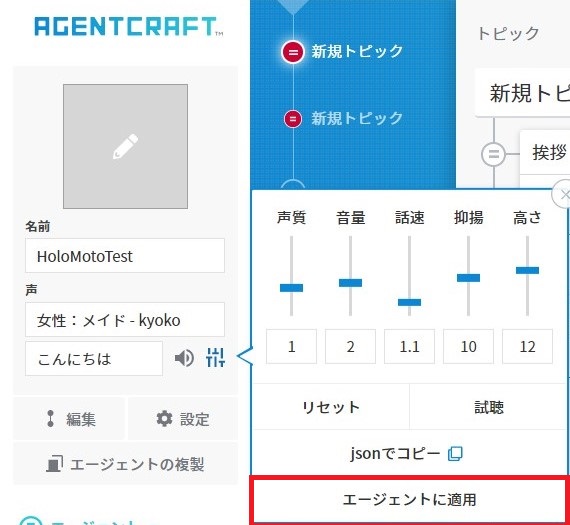Image resolution: width=570 pixels, height=525 pixels.
Task: Close the voice settings popup
Action: coord(562,195)
